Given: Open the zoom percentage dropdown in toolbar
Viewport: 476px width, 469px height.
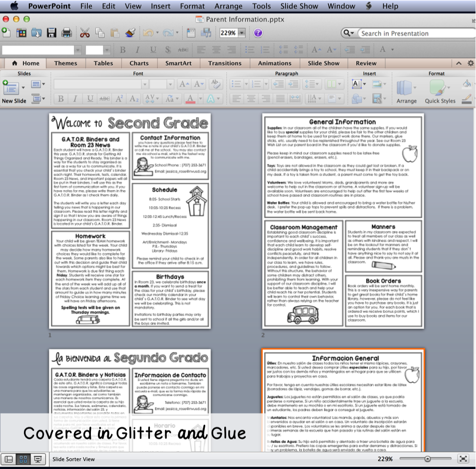Looking at the screenshot, I should click(242, 33).
